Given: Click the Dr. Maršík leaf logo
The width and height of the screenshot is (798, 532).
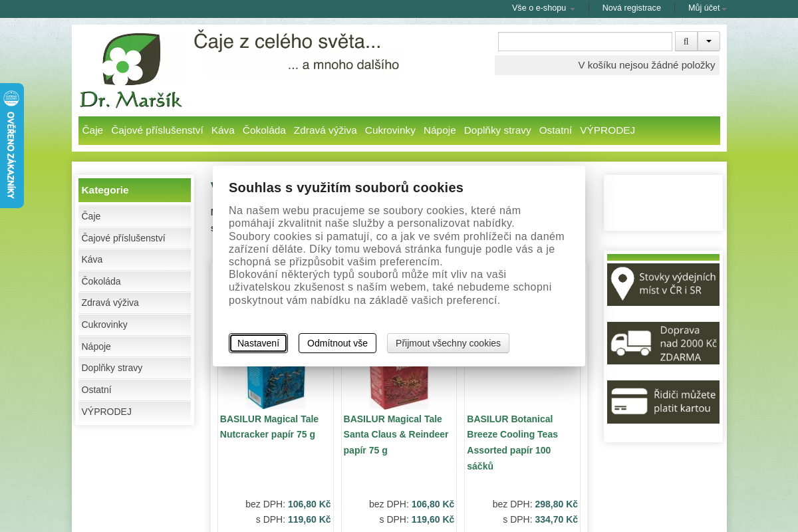Looking at the screenshot, I should point(131,70).
